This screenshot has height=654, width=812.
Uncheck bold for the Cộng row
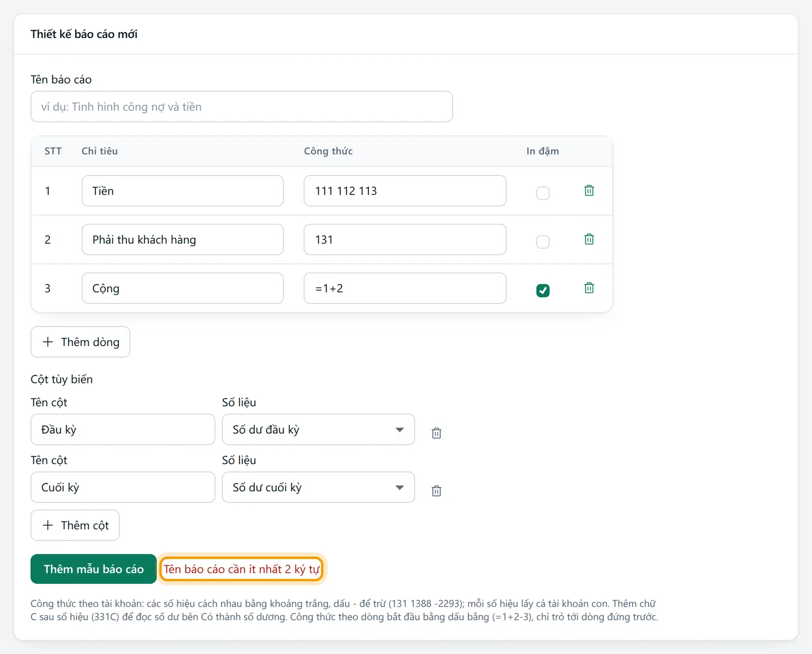point(543,290)
